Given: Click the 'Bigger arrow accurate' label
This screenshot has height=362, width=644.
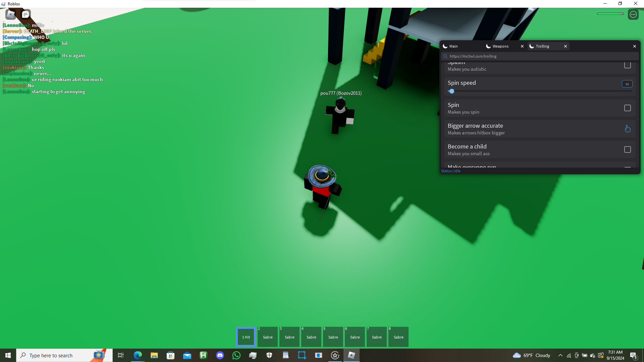Looking at the screenshot, I should (475, 126).
